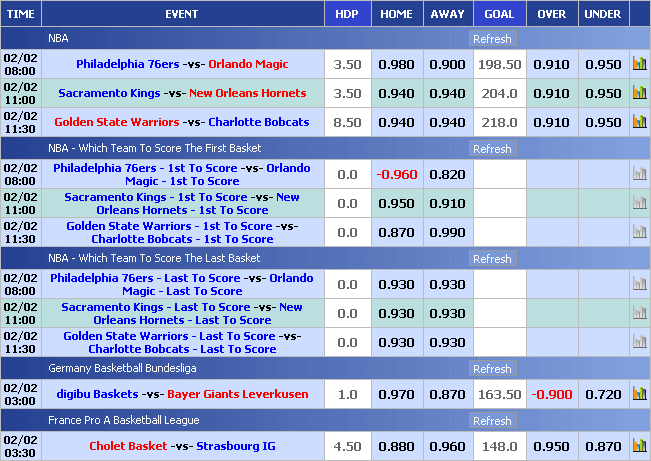Image resolution: width=651 pixels, height=461 pixels.
Task: Refresh the France Pro A Basketball League section
Action: click(x=492, y=421)
